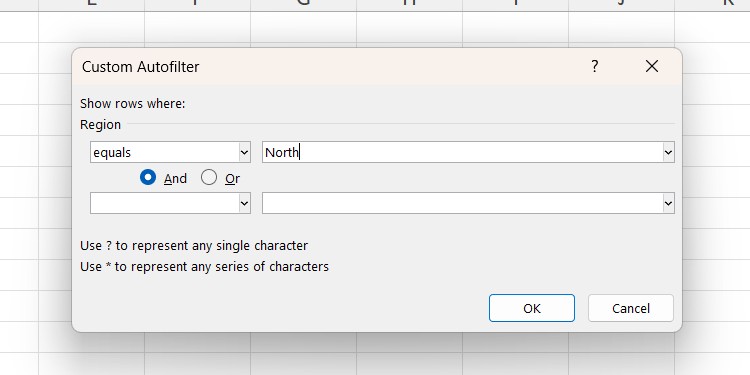This screenshot has width=750, height=375.
Task: Click into the North value text field
Action: (x=462, y=153)
